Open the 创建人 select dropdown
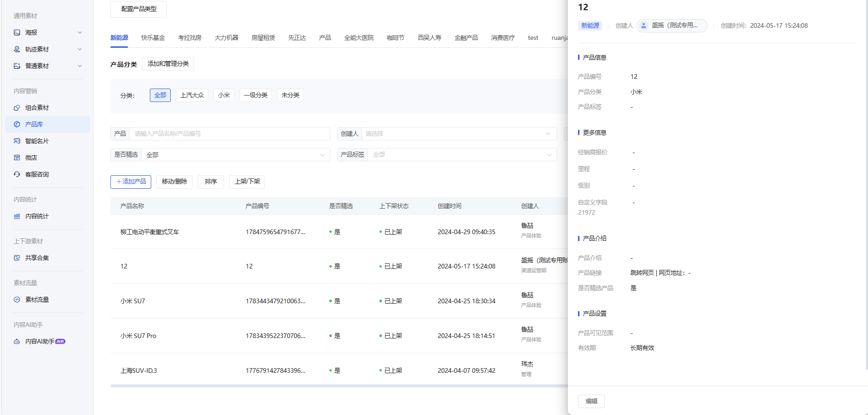The image size is (868, 415). 459,134
